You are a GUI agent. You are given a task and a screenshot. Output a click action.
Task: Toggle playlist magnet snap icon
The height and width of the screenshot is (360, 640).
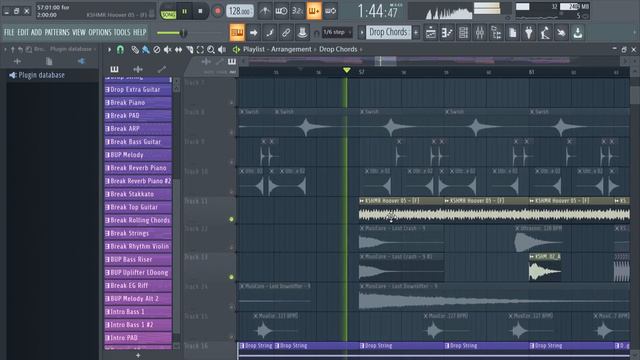[120, 49]
